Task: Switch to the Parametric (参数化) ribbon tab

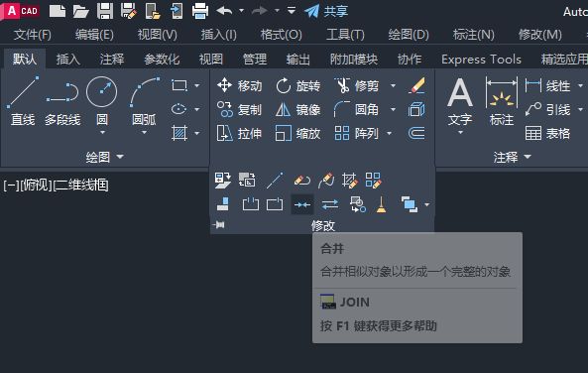Action: coord(162,59)
